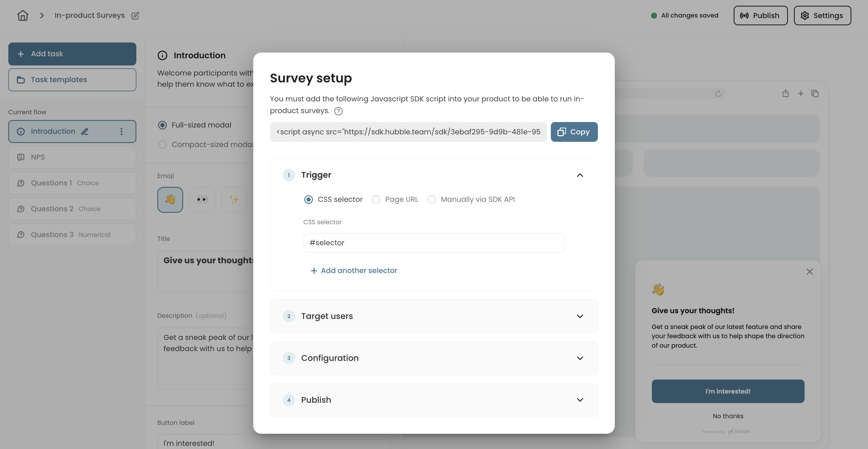The image size is (868, 449).
Task: Click No thanks in preview
Action: click(728, 416)
